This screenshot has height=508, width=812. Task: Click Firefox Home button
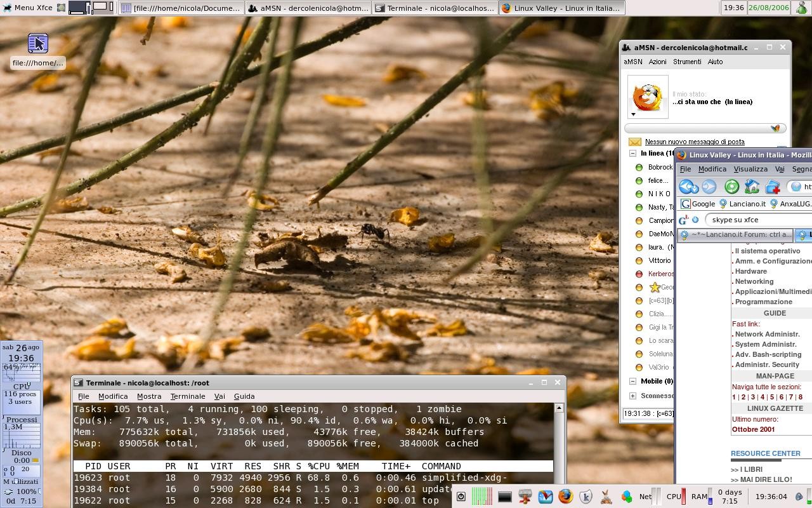pos(752,187)
